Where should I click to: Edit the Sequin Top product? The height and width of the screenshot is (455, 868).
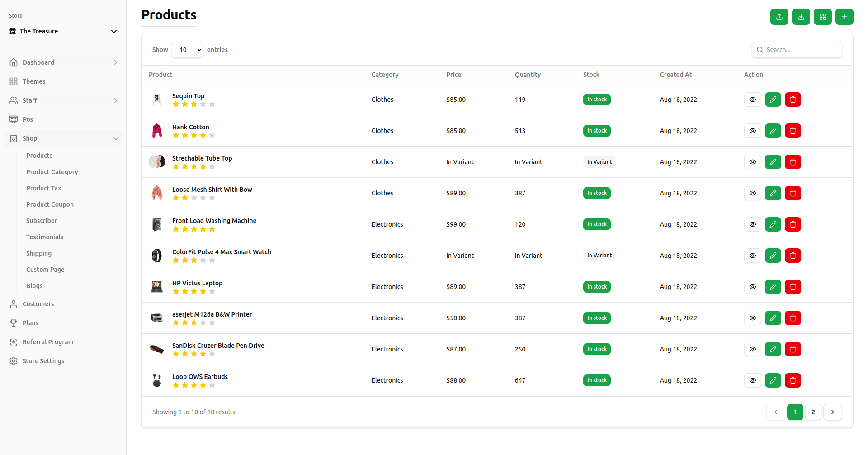pos(773,100)
